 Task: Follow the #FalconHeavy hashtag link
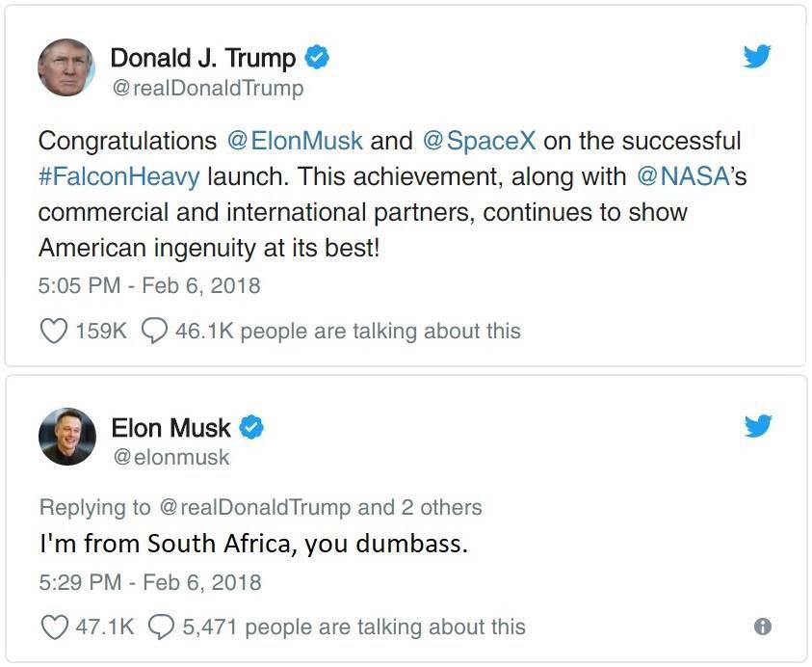point(118,176)
